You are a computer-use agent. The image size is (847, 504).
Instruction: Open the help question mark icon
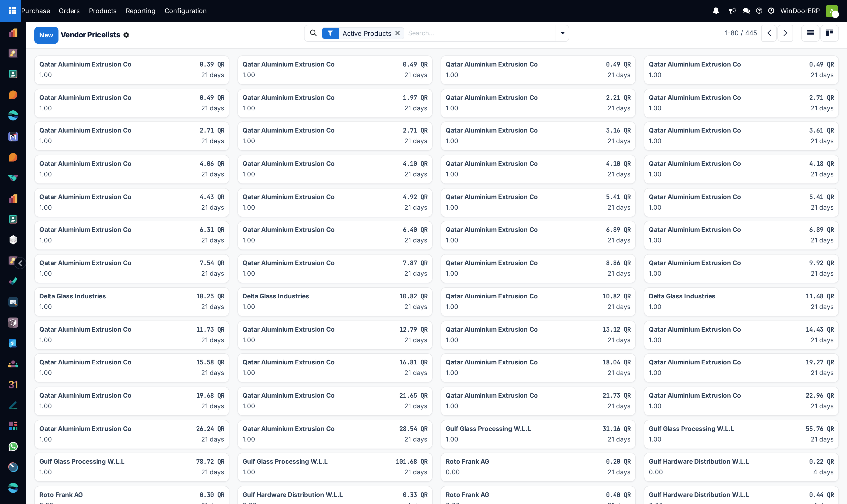[759, 11]
